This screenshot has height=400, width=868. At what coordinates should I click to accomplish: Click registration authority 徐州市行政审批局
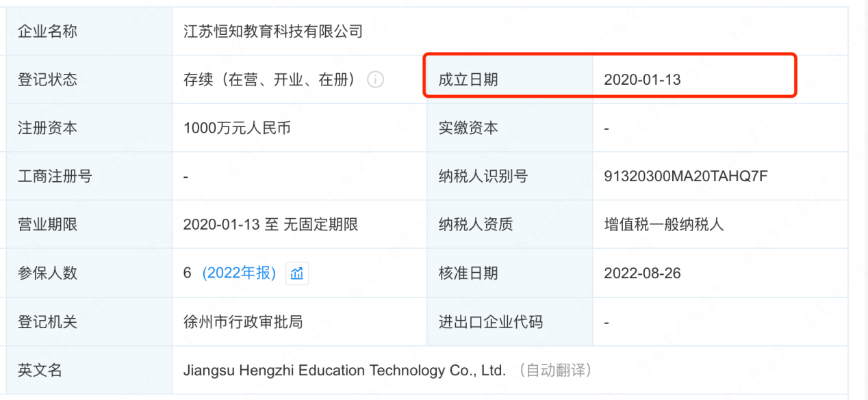243,322
